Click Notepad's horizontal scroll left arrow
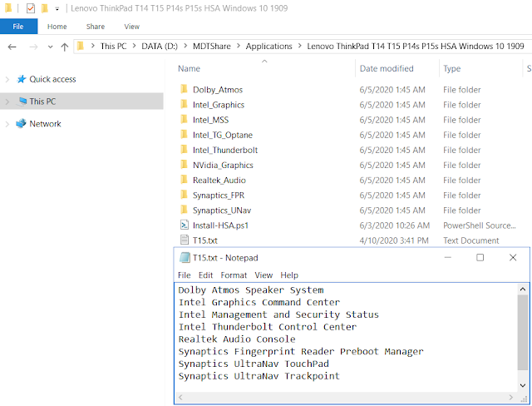The height and width of the screenshot is (406, 532). pos(180,397)
